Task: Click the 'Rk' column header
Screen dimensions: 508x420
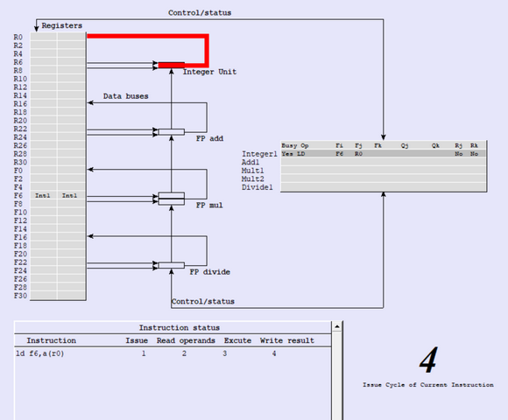Action: click(x=475, y=145)
